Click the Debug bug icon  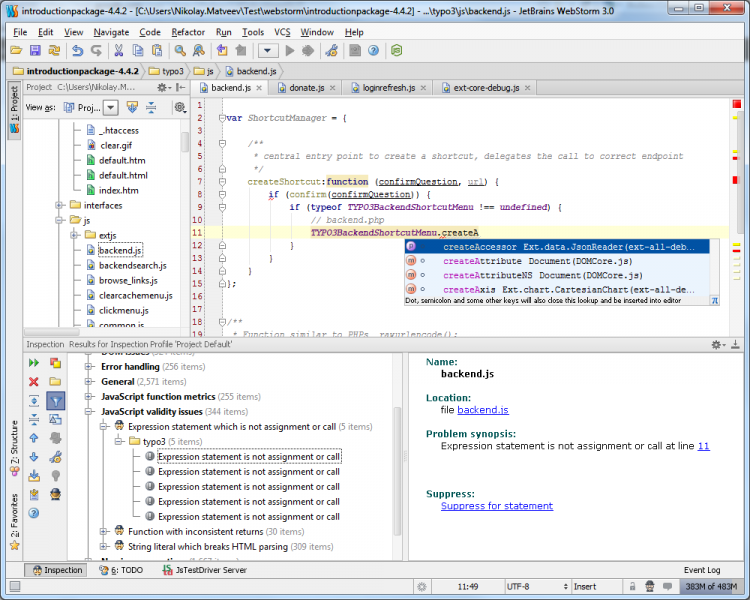308,50
